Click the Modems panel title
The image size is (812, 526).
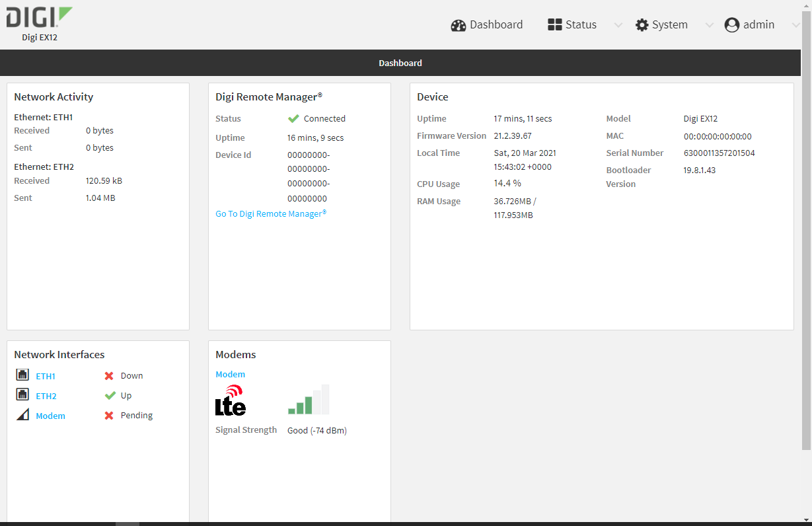click(236, 354)
